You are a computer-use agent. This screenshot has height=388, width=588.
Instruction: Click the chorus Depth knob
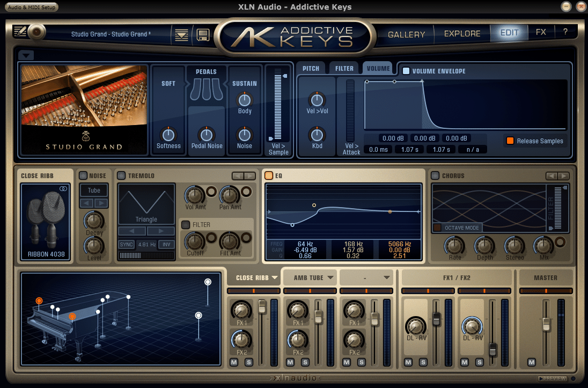(x=484, y=246)
